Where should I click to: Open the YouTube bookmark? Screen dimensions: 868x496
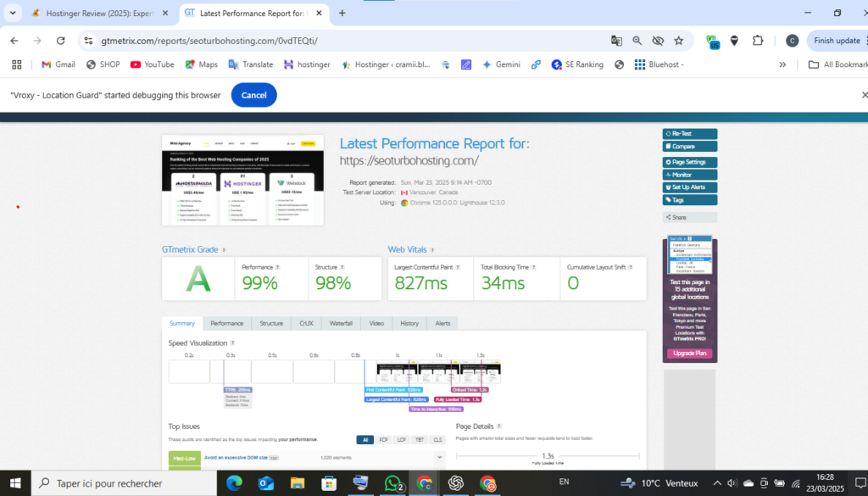point(153,64)
